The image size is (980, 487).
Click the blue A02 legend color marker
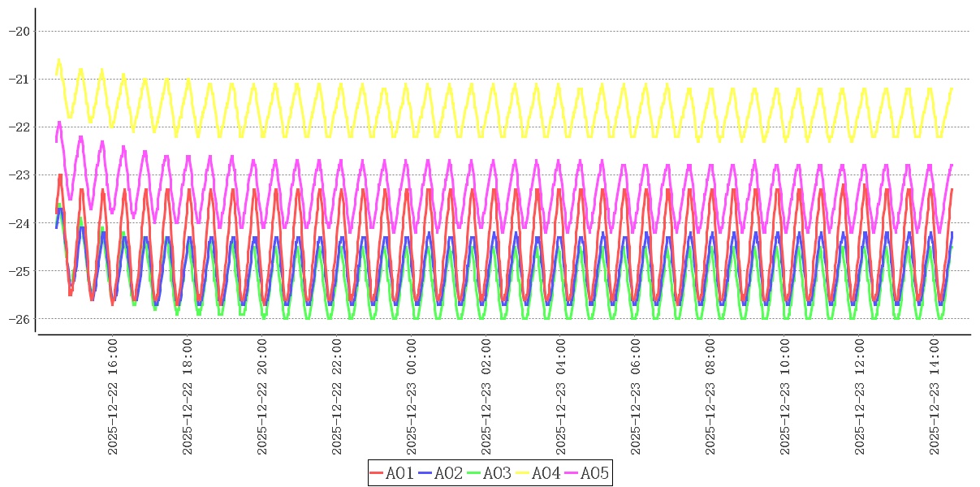pos(425,473)
